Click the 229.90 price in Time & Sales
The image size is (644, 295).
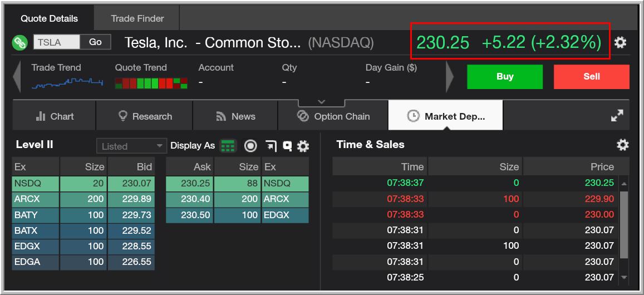pos(599,199)
